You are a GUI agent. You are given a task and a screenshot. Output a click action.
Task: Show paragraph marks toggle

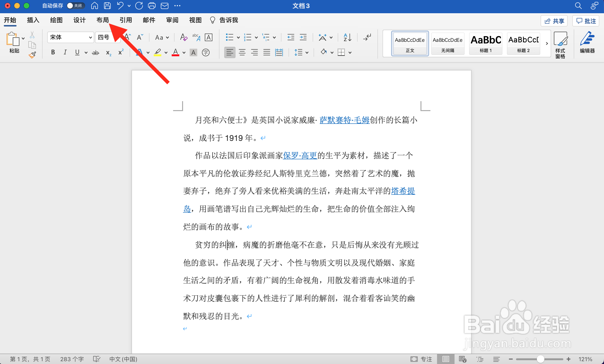tap(367, 38)
